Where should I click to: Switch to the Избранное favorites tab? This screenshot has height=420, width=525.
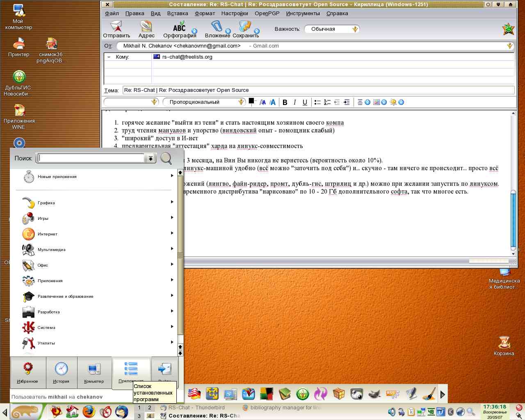click(27, 372)
